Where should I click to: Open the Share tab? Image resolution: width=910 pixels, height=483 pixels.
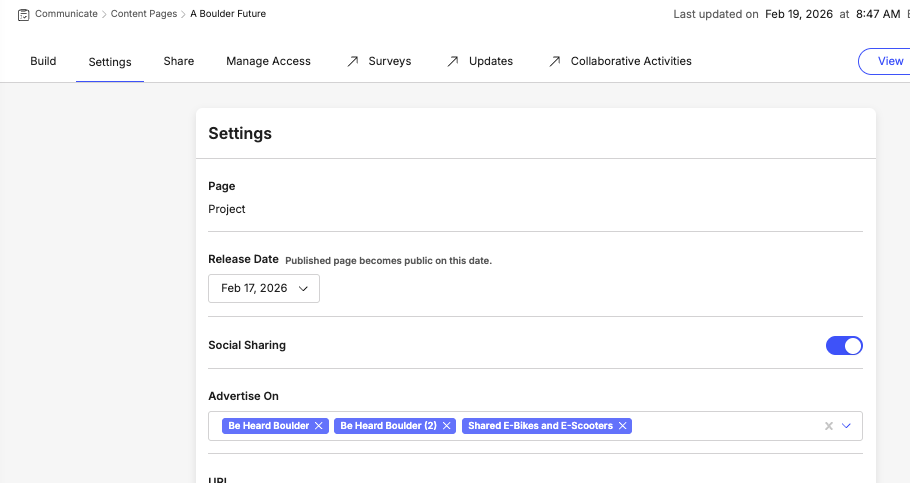[x=179, y=61]
